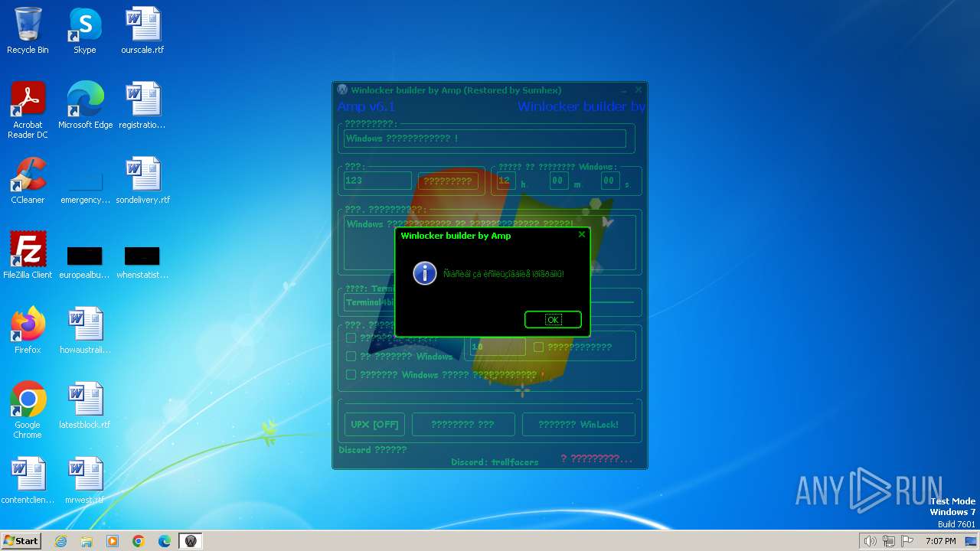This screenshot has height=551, width=980.
Task: Switch to Winlocker builder taskbar button
Action: [191, 541]
